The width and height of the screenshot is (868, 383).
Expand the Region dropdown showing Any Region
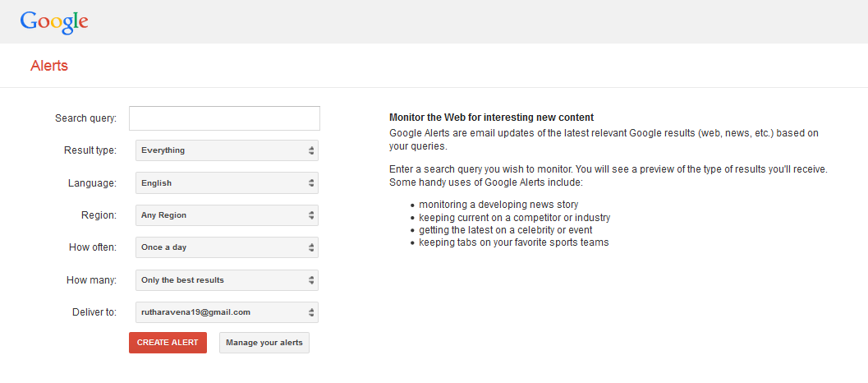[227, 215]
